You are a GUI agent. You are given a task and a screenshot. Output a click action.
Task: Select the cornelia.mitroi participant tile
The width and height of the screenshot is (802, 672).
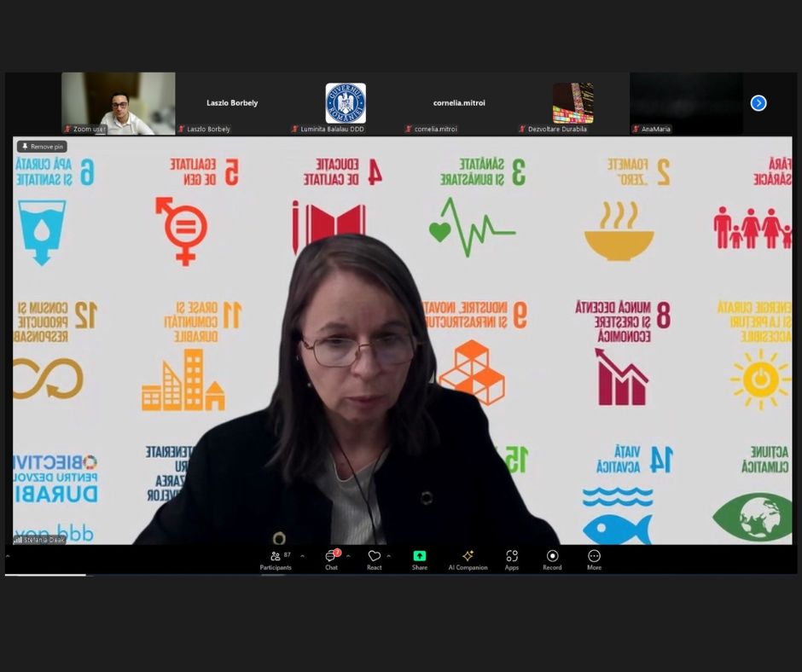tap(459, 103)
